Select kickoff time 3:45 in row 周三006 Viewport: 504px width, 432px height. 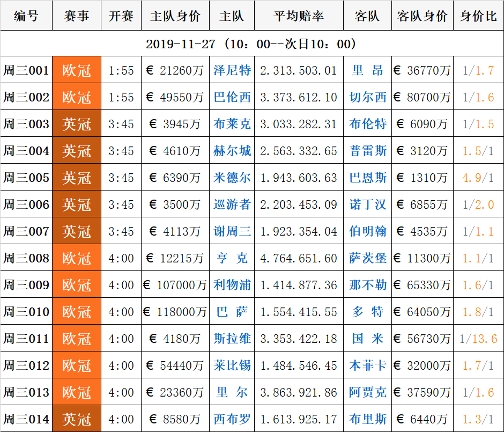pos(121,204)
